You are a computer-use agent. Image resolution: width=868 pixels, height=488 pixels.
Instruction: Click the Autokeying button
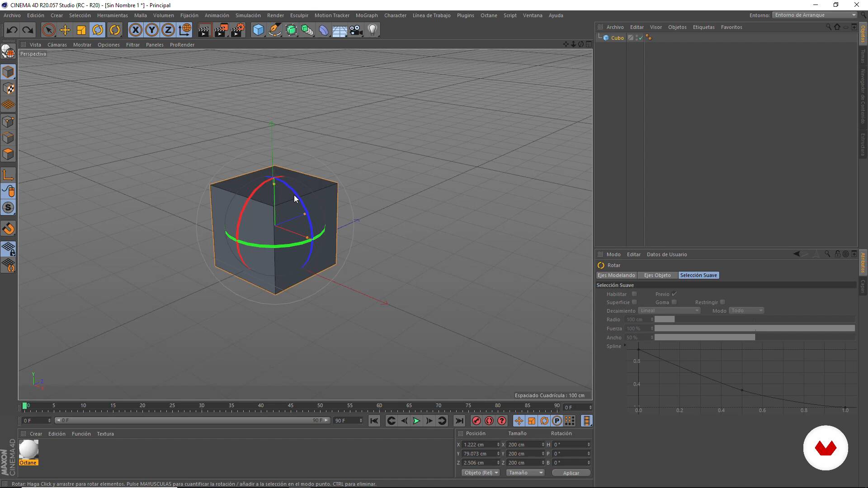(489, 421)
